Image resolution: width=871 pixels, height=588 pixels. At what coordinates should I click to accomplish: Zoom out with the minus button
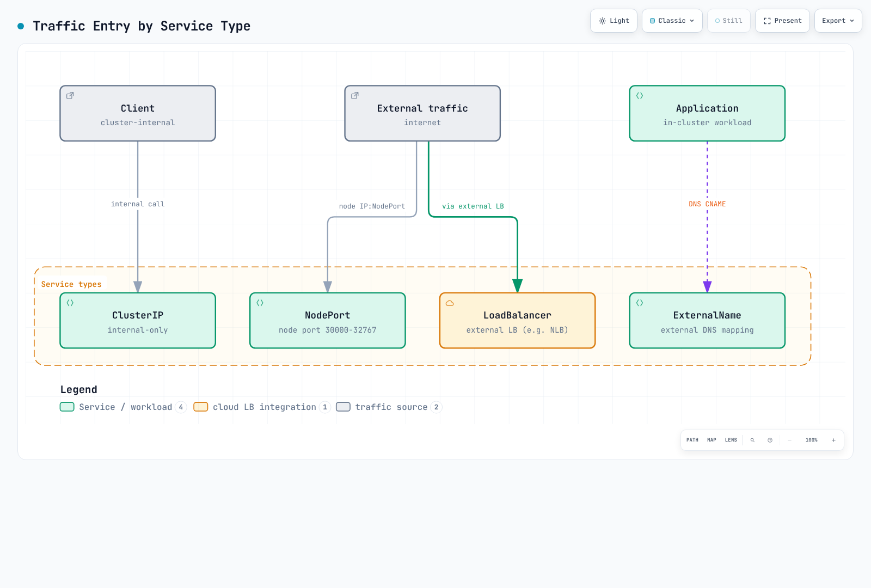(x=790, y=440)
